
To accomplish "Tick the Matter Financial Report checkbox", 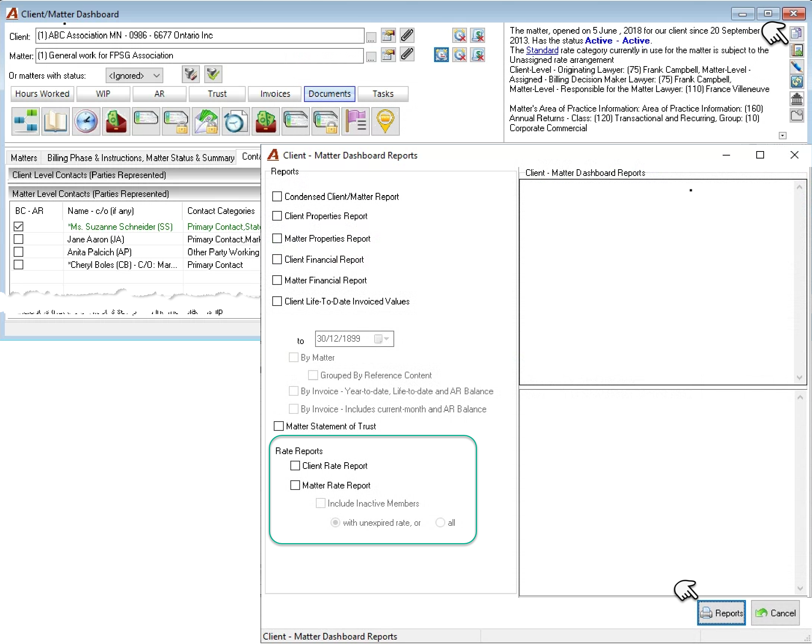I will click(277, 280).
